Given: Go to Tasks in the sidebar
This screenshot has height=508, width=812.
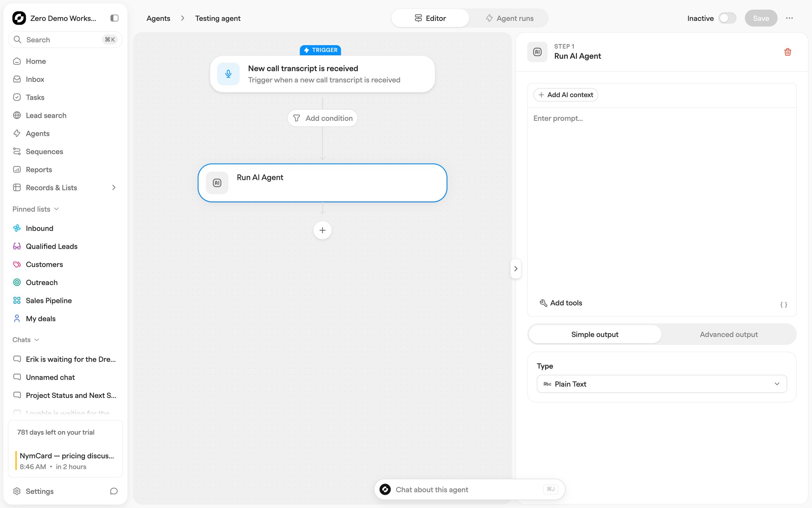Looking at the screenshot, I should (65, 97).
